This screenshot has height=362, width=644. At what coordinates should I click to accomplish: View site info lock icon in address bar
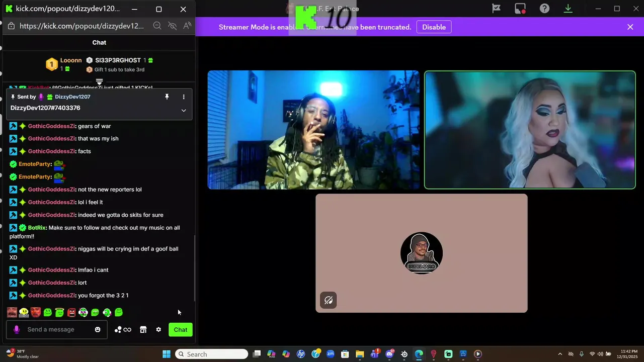[x=11, y=26]
